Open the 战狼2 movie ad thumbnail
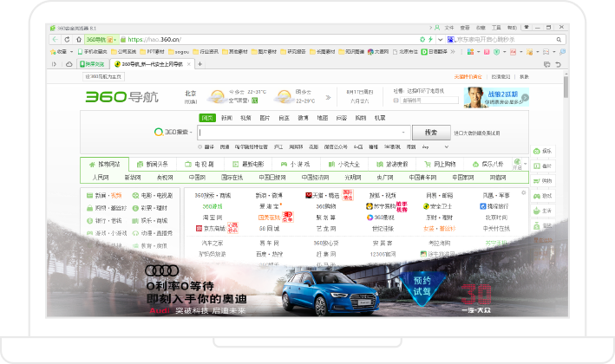 click(x=496, y=97)
